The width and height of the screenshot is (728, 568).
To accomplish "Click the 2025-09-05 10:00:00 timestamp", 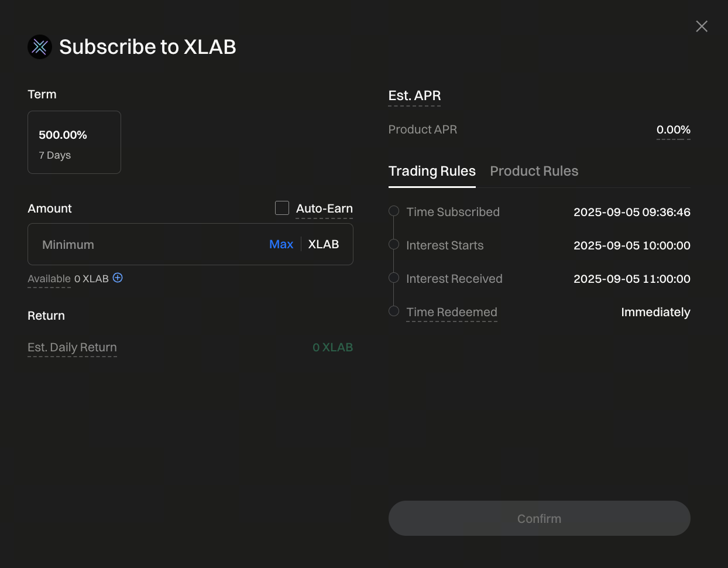I will [x=632, y=245].
